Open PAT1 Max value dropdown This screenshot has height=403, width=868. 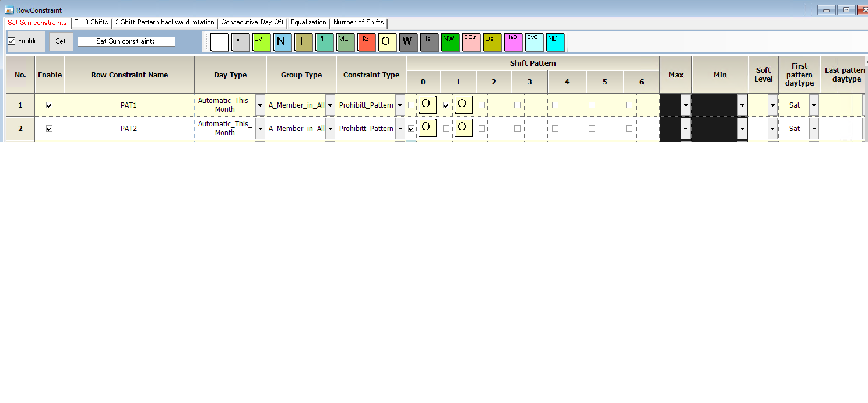tap(686, 105)
